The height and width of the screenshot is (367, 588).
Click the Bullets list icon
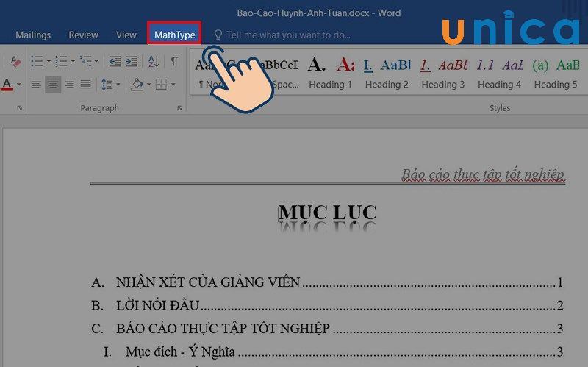tap(37, 61)
